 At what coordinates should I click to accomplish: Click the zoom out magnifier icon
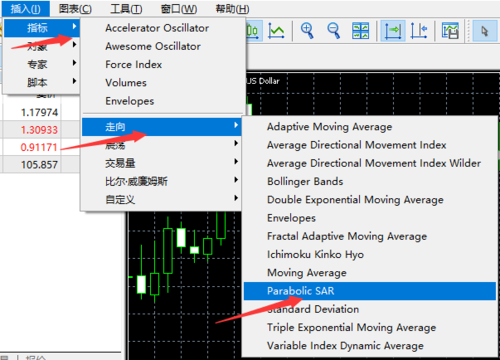pyautogui.click(x=333, y=31)
